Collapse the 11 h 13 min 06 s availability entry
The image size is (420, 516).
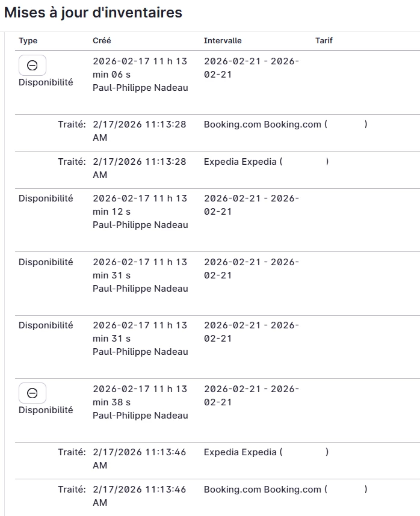coord(32,65)
